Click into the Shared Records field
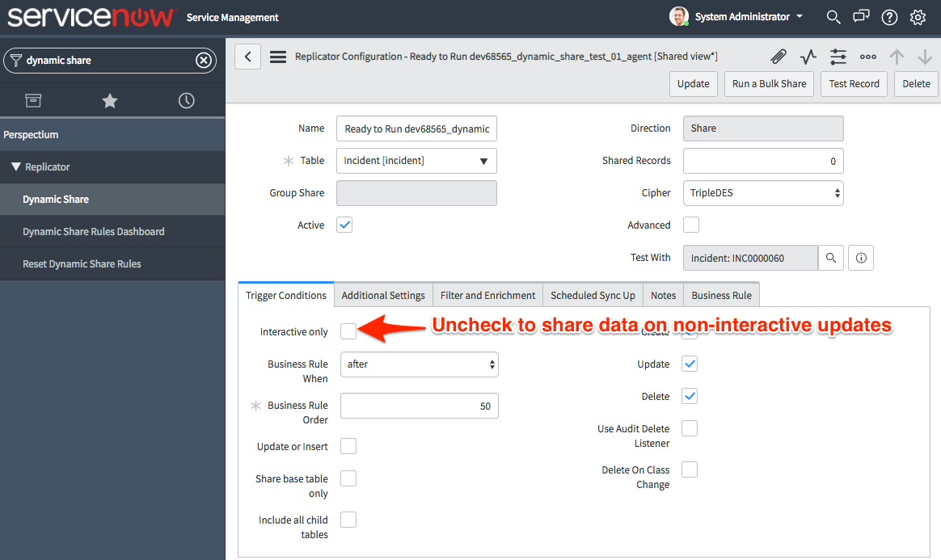The width and height of the screenshot is (941, 560). coord(763,161)
